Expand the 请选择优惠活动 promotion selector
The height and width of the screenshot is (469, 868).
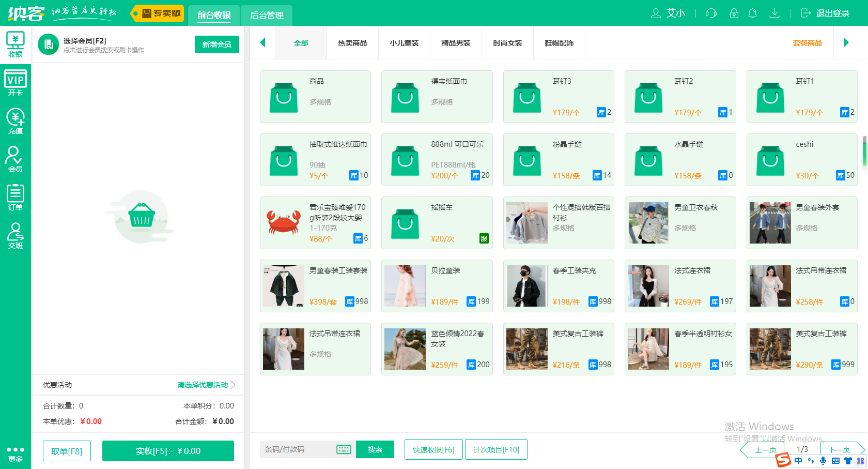pos(202,385)
